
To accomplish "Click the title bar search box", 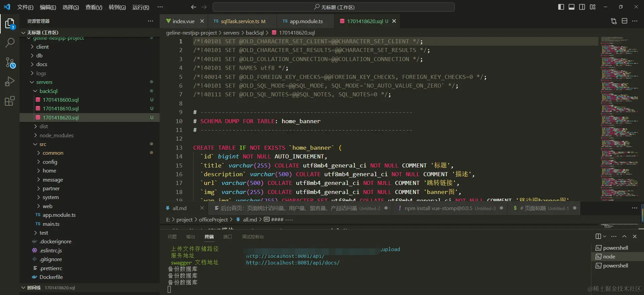I will pyautogui.click(x=334, y=7).
